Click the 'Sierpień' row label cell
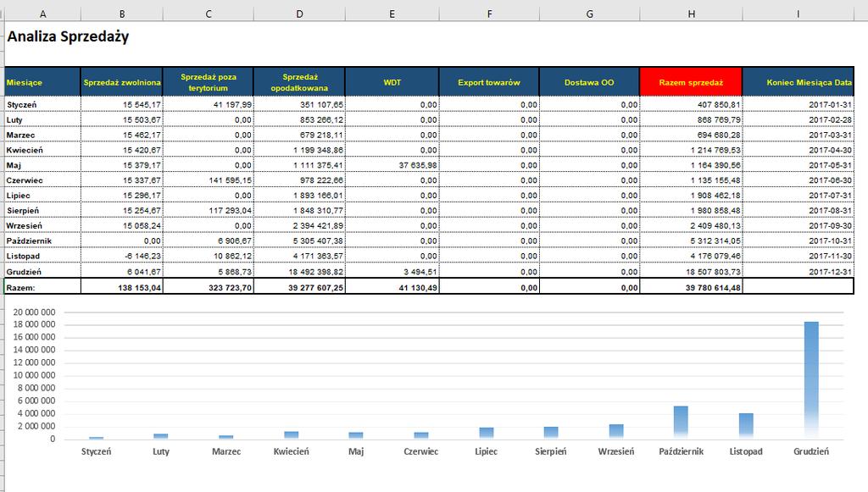Screen dimensions: 868x492 42,210
